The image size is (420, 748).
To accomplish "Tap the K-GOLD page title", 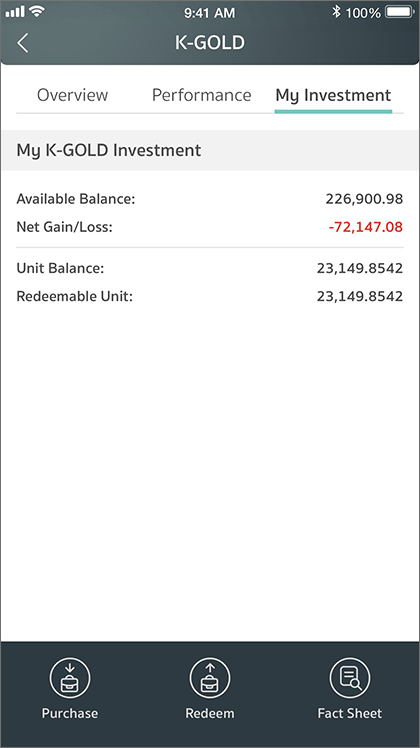I will point(210,42).
